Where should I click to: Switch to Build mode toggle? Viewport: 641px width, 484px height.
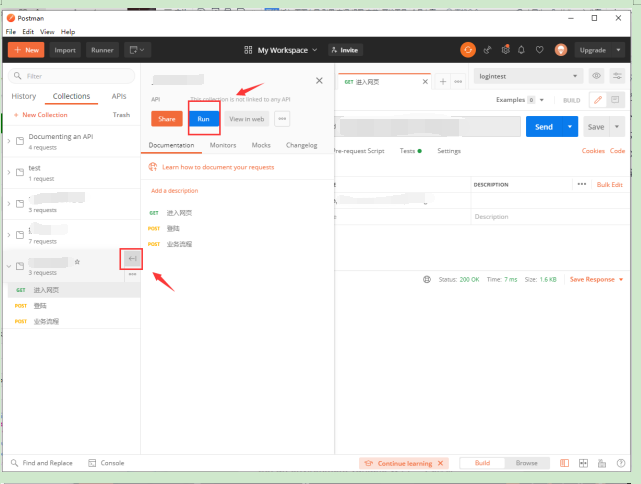click(x=482, y=463)
